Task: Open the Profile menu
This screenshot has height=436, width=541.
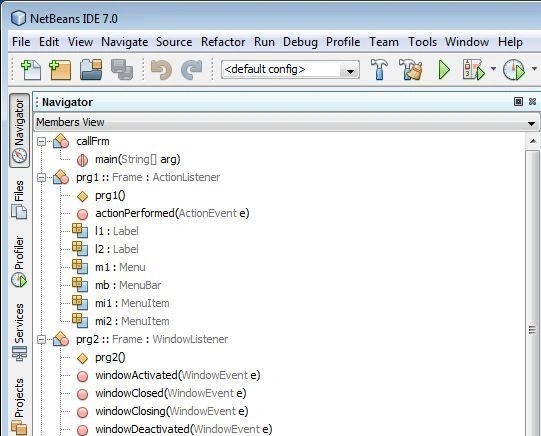Action: click(x=343, y=42)
